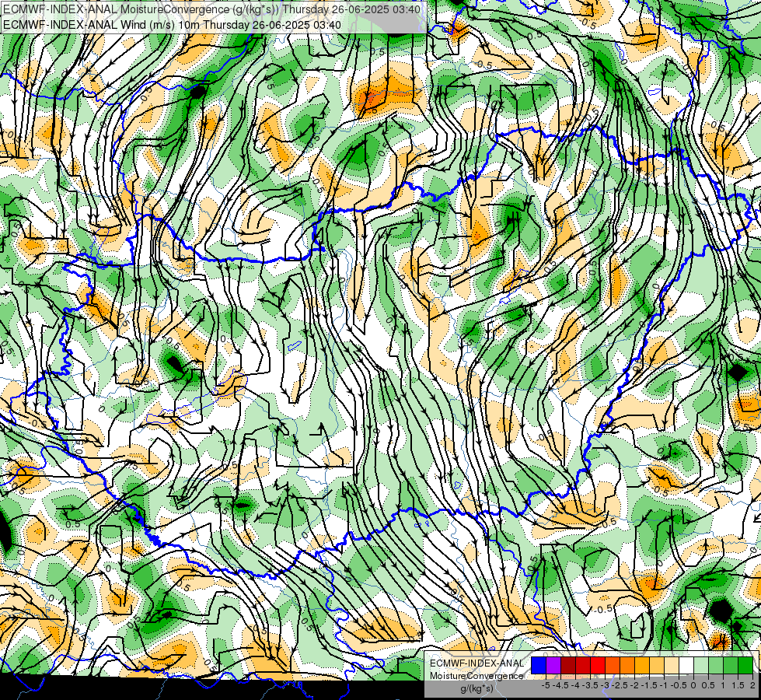This screenshot has width=761, height=700.
Task: Select the dark red legend swatch above -4.5
Action: 568,665
